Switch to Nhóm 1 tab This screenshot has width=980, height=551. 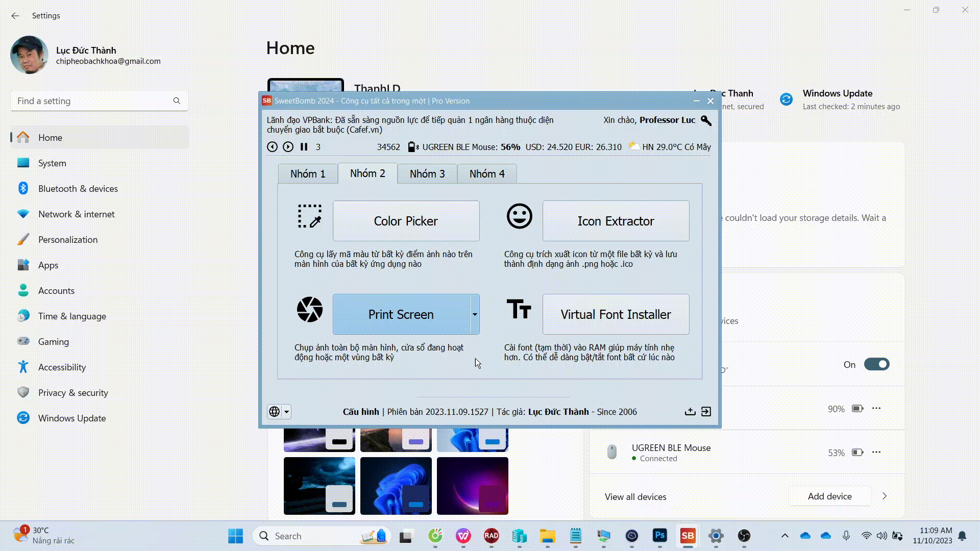(x=307, y=174)
